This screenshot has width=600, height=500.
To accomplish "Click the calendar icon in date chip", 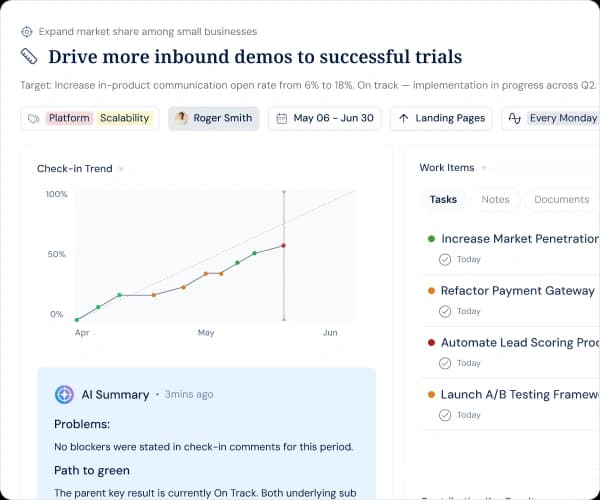I will (x=282, y=118).
